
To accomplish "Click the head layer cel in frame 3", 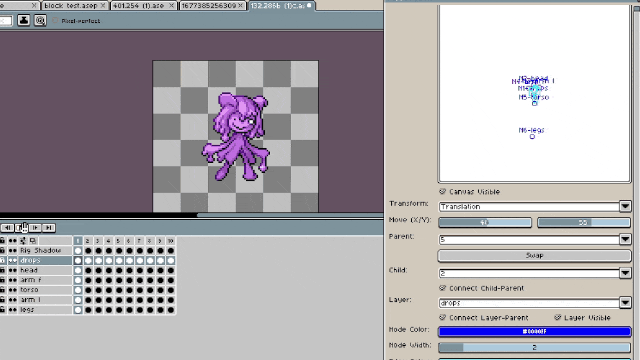I will coord(98,270).
